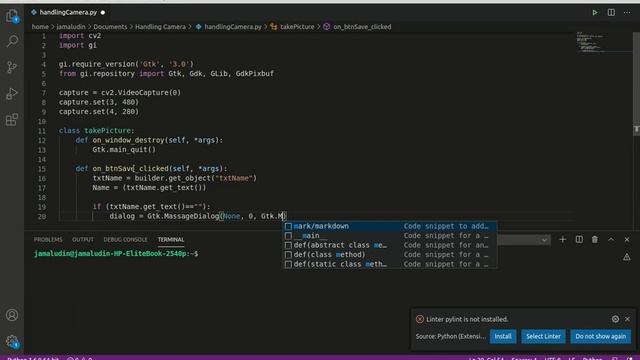Click snippet icon beside __main__ suggestion

(x=288, y=236)
